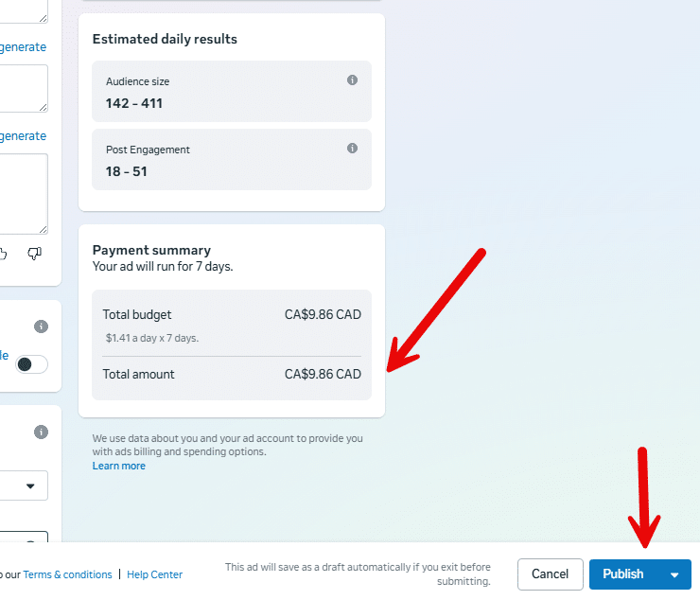Click the text area between the generate links
This screenshot has height=600, width=700.
[23, 87]
